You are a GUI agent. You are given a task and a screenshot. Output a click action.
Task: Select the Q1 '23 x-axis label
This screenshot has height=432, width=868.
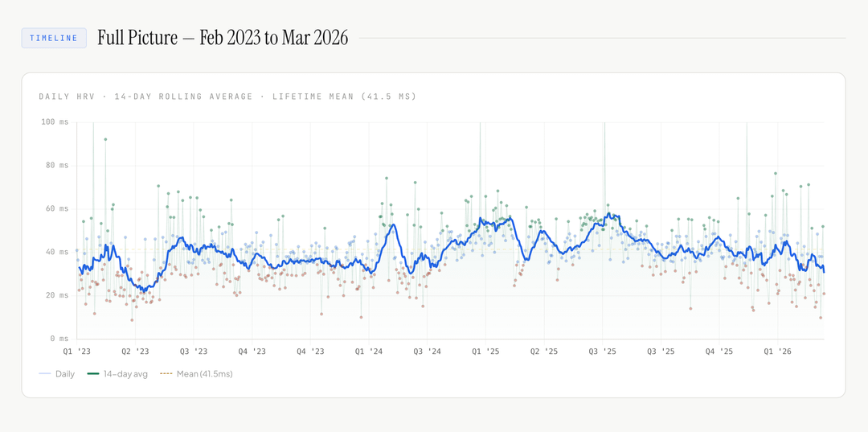pos(77,352)
